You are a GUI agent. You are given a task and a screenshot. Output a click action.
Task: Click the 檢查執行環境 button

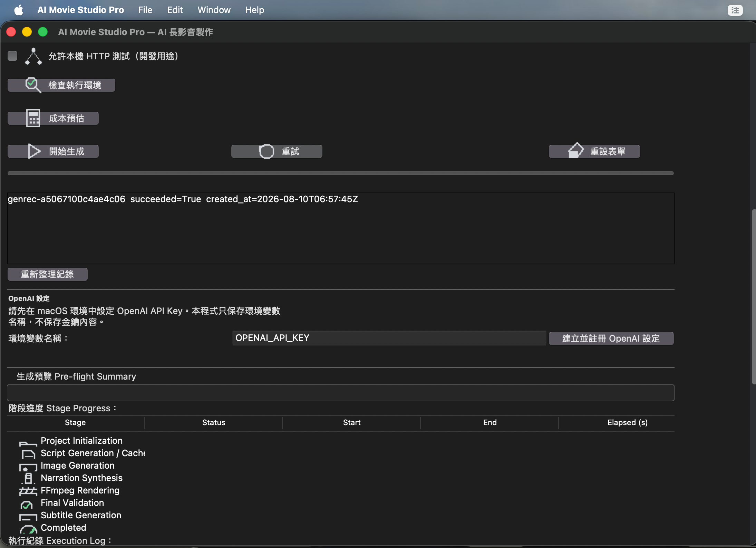(61, 85)
